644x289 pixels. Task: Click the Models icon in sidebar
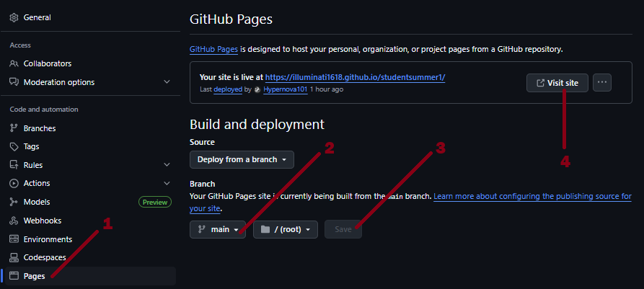click(x=14, y=202)
